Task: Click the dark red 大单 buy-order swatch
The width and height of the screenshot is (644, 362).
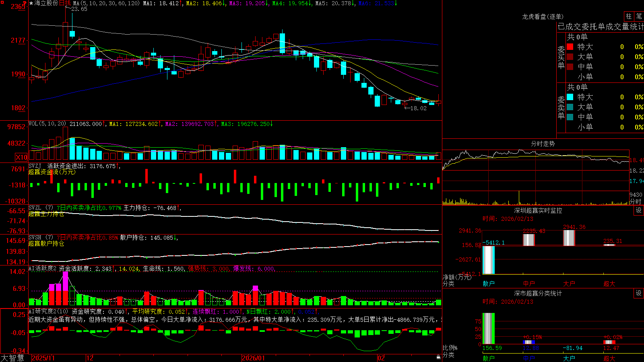Action: click(570, 57)
